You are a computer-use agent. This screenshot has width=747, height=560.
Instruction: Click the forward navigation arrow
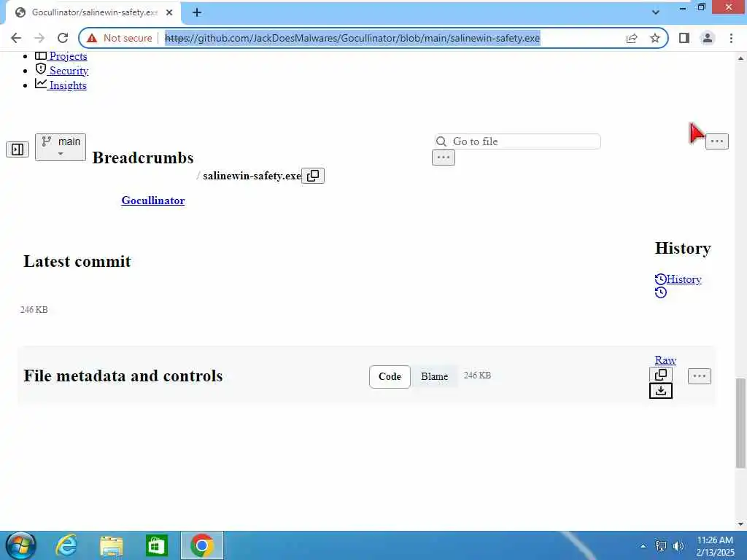click(39, 38)
